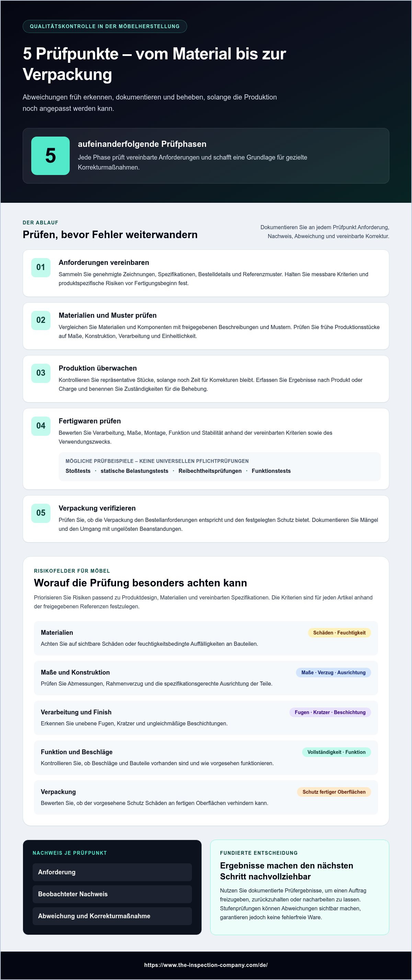Viewport: 412px width, 980px height.
Task: Click 'Mögliche Prüfbeispiele – keine universellen Pflichtprüfungen' label
Action: click(x=157, y=461)
